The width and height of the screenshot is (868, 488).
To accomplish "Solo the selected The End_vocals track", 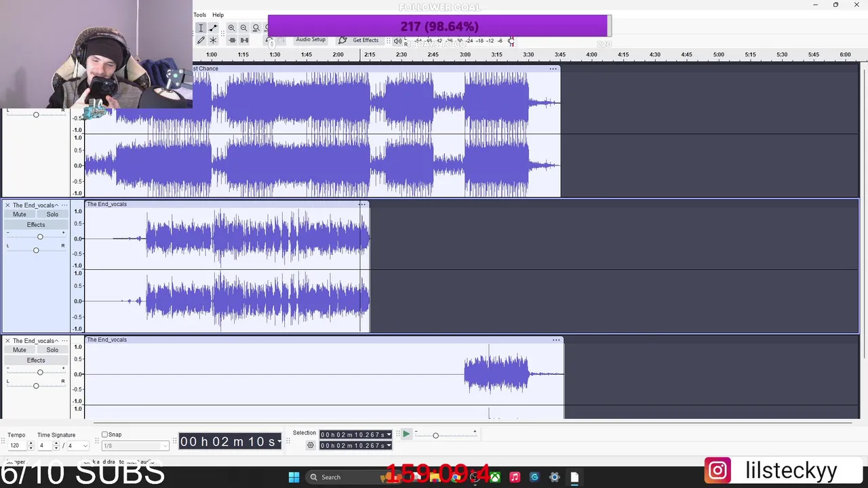I will (x=52, y=214).
